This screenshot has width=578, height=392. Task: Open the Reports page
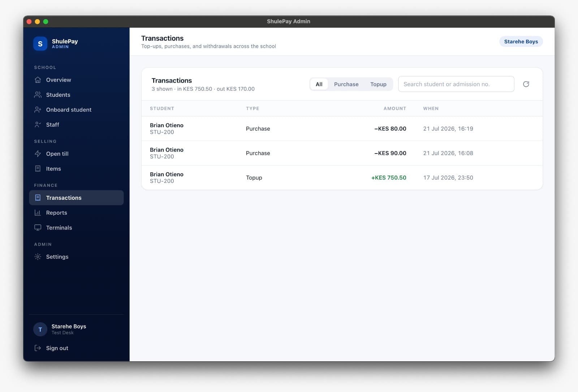[x=76, y=213]
